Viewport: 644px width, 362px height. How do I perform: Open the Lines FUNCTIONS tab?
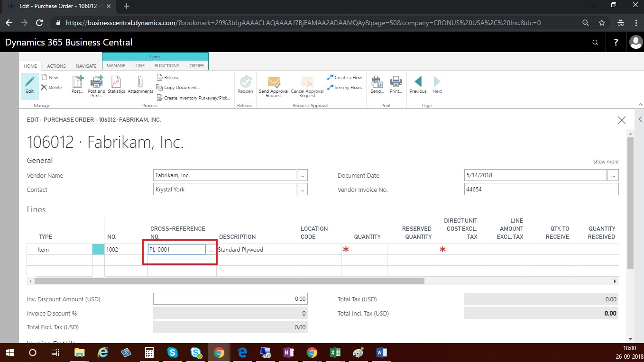(167, 65)
